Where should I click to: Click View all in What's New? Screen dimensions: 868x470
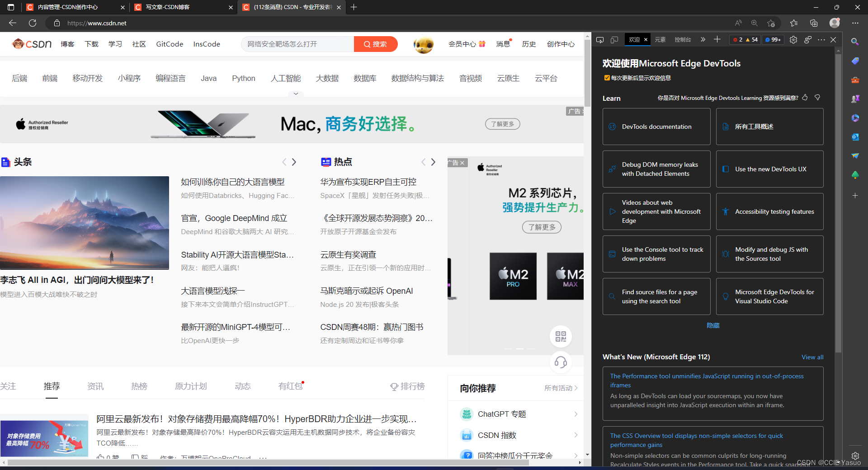coord(812,357)
